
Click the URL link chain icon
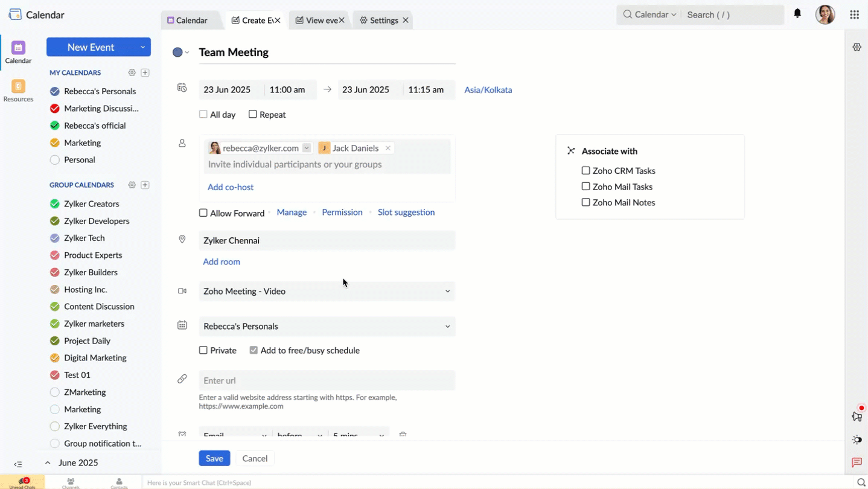[182, 379]
